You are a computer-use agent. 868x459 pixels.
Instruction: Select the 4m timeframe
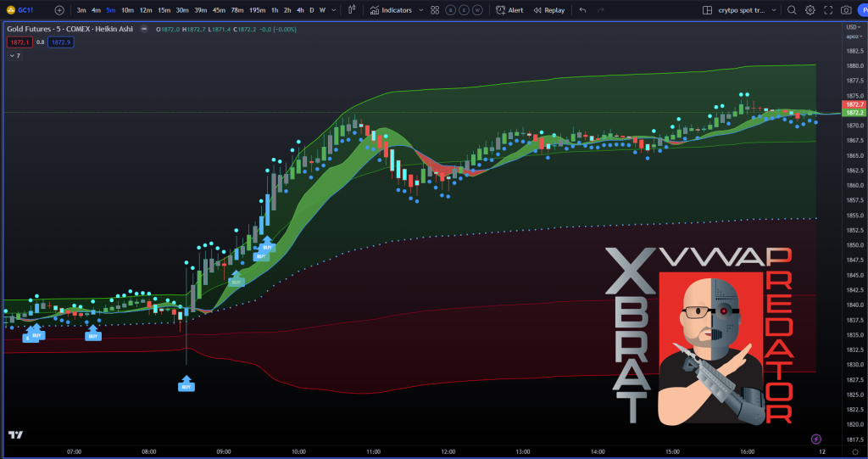97,10
